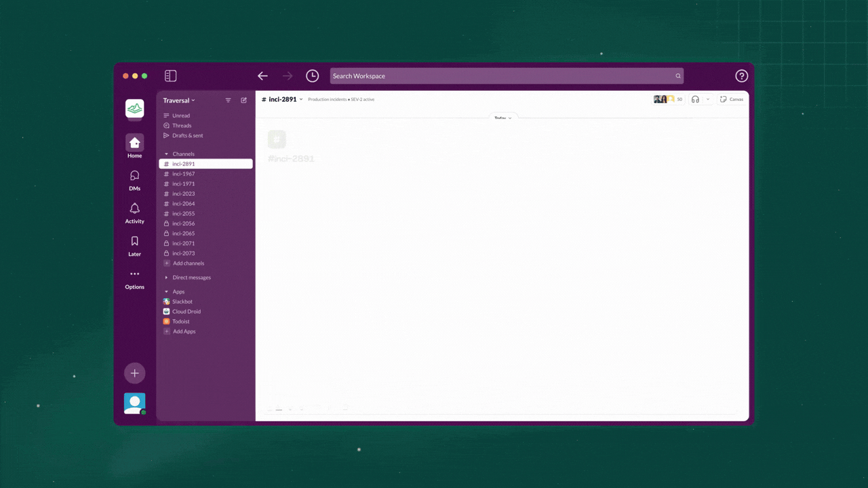Viewport: 868px width, 488px height.
Task: Click the Search Workspace field
Action: [x=507, y=76]
